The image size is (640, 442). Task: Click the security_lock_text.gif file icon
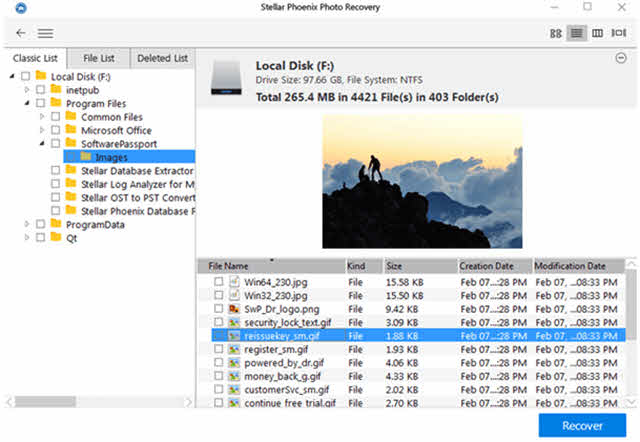click(x=234, y=322)
